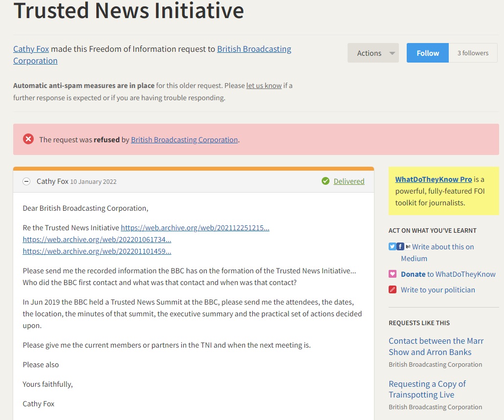This screenshot has height=420, width=504.
Task: Click the Medium share icon
Action: (x=408, y=246)
